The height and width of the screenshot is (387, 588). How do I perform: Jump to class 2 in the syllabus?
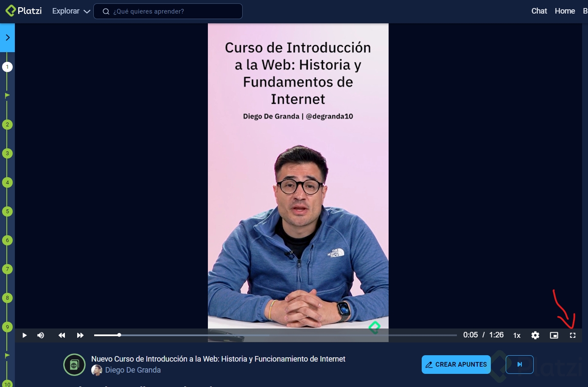click(7, 125)
